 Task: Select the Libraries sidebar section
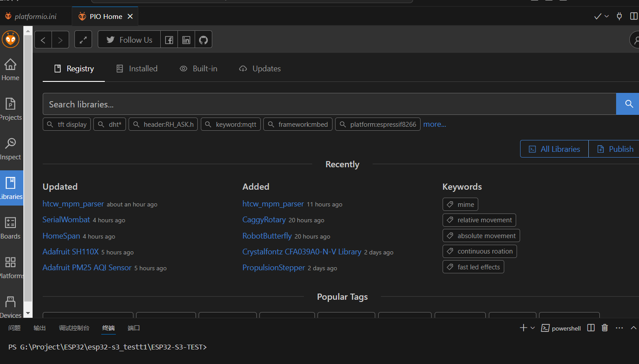click(11, 188)
